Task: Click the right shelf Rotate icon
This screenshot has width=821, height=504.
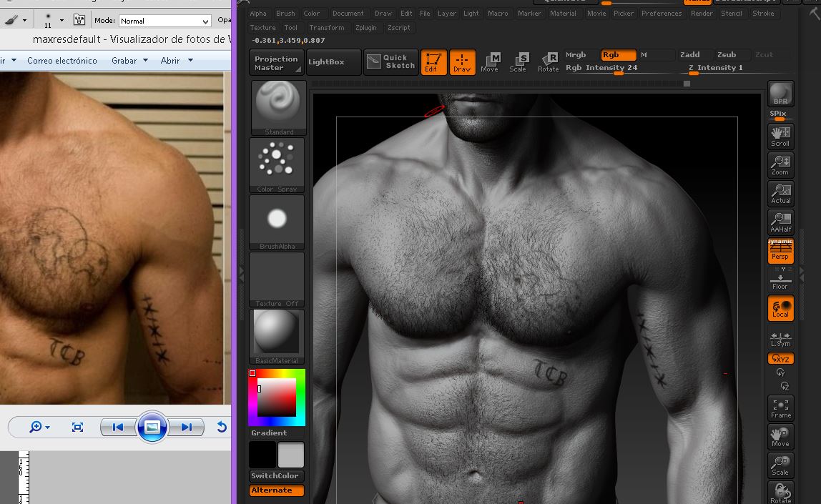Action: [x=781, y=493]
